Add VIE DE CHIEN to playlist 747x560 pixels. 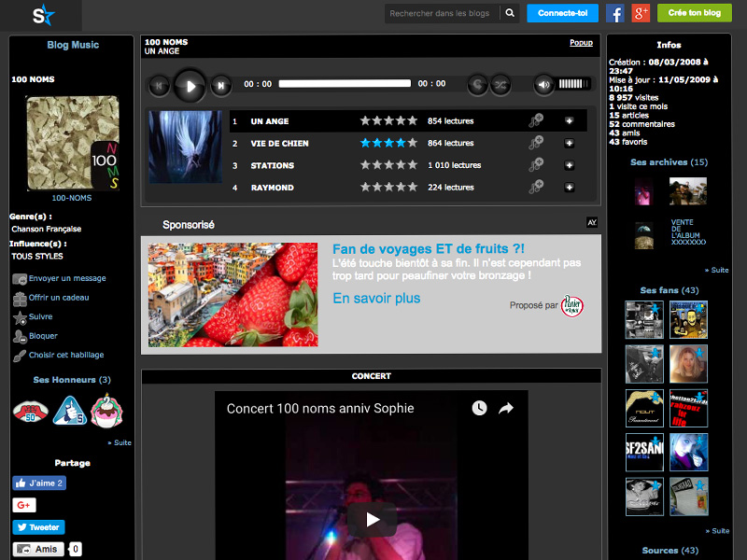click(536, 143)
